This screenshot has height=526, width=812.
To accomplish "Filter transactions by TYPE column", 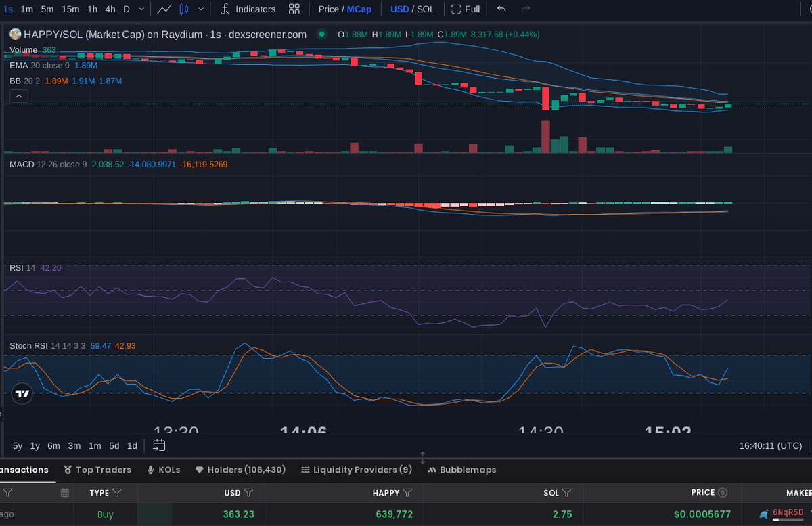I will (117, 493).
